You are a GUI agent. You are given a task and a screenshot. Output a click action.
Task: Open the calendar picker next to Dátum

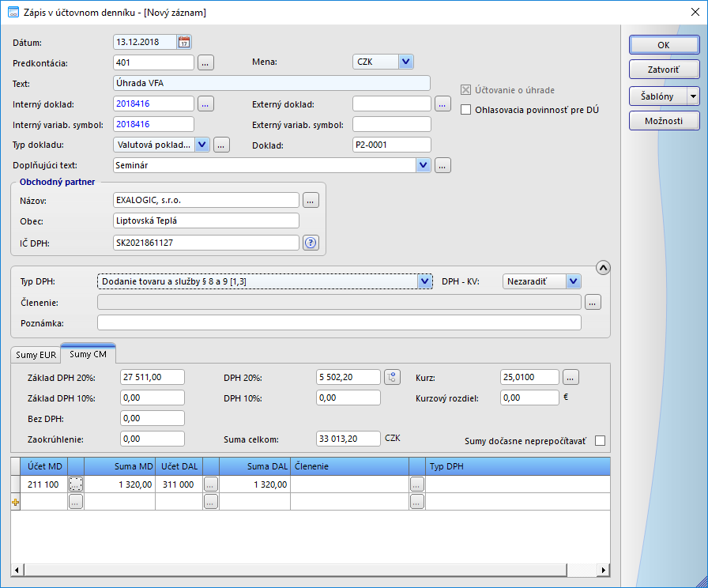(x=184, y=42)
